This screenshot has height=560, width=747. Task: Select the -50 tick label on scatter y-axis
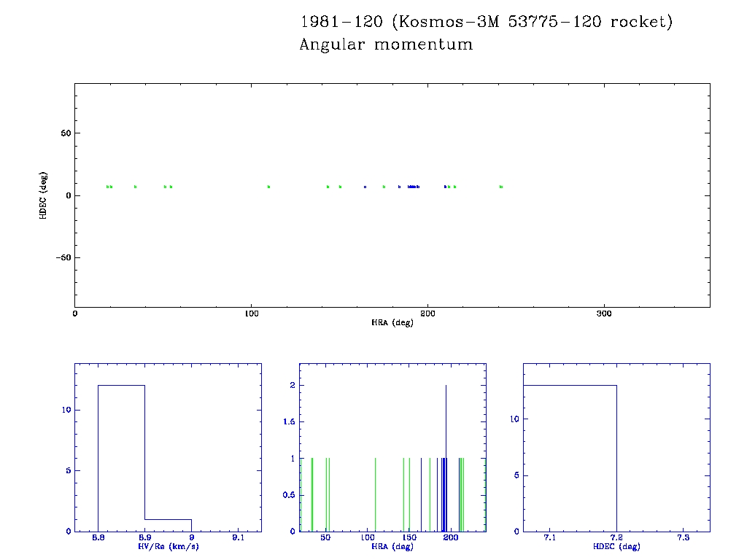pyautogui.click(x=60, y=257)
